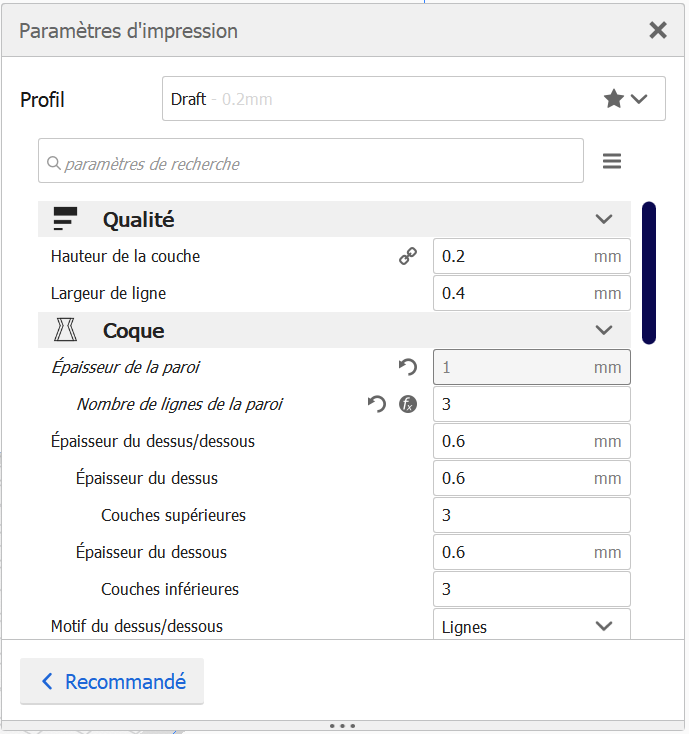Screen dimensions: 689x734
Task: Click the fx formula icon for wall lines
Action: click(x=408, y=404)
